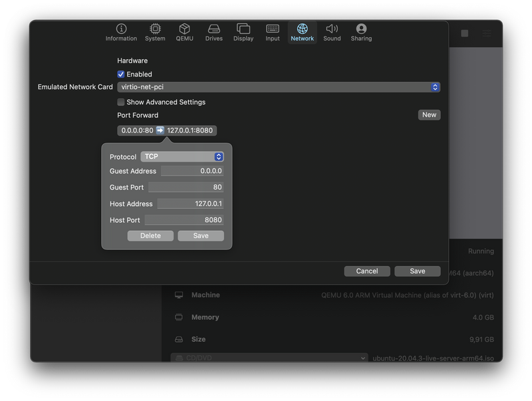Image resolution: width=532 pixels, height=401 pixels.
Task: Select the Network tab
Action: click(302, 32)
